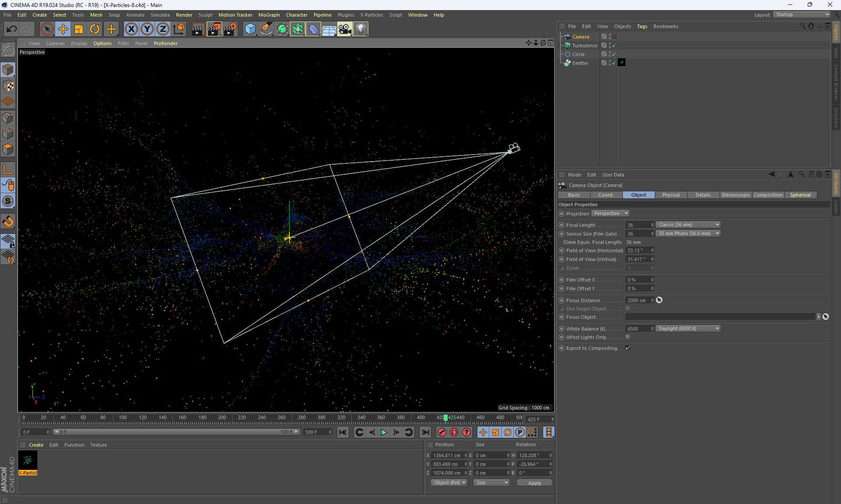Open the Edit Render Settings icon
This screenshot has height=504, width=841.
[x=230, y=29]
